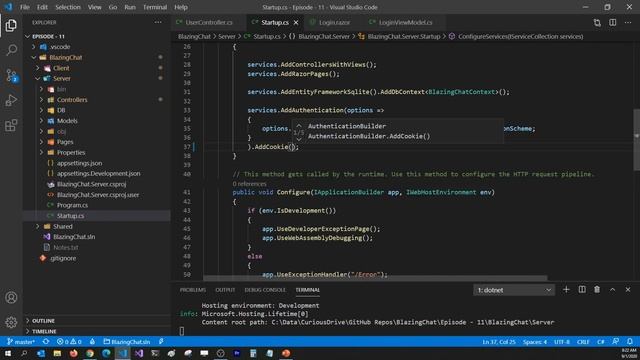Close the Startup.cs tab
The image size is (640, 360).
pos(296,22)
